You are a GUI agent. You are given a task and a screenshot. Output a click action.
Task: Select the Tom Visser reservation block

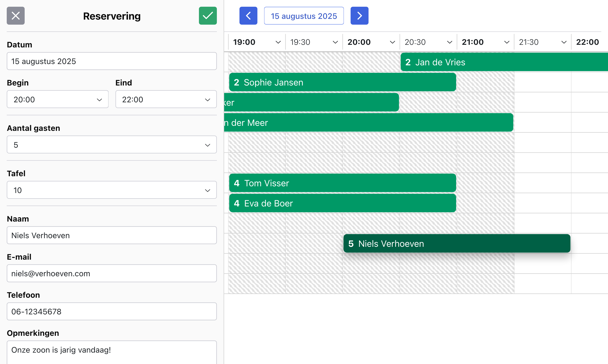point(342,183)
